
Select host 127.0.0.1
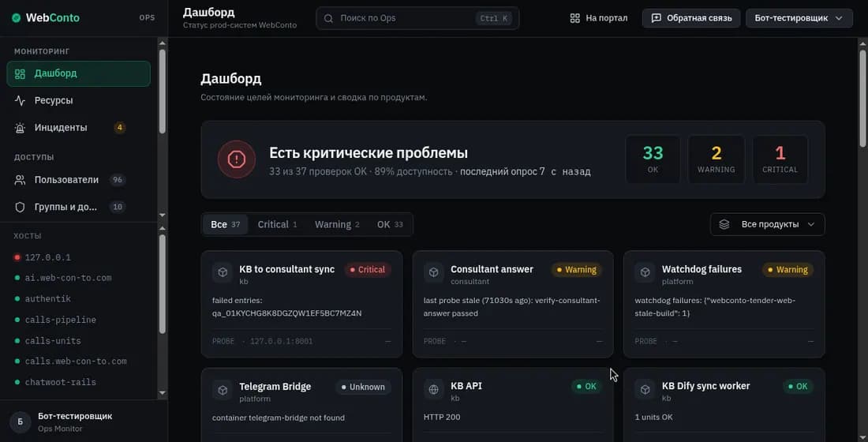[47, 257]
